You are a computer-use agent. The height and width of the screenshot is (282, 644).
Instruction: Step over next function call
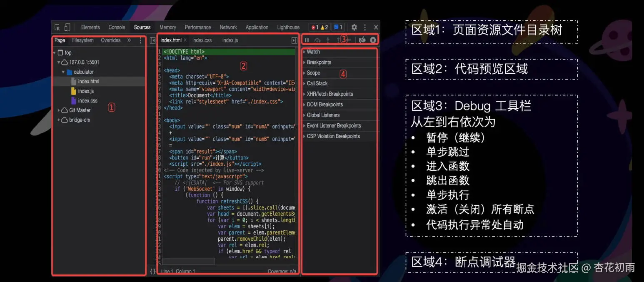(317, 40)
